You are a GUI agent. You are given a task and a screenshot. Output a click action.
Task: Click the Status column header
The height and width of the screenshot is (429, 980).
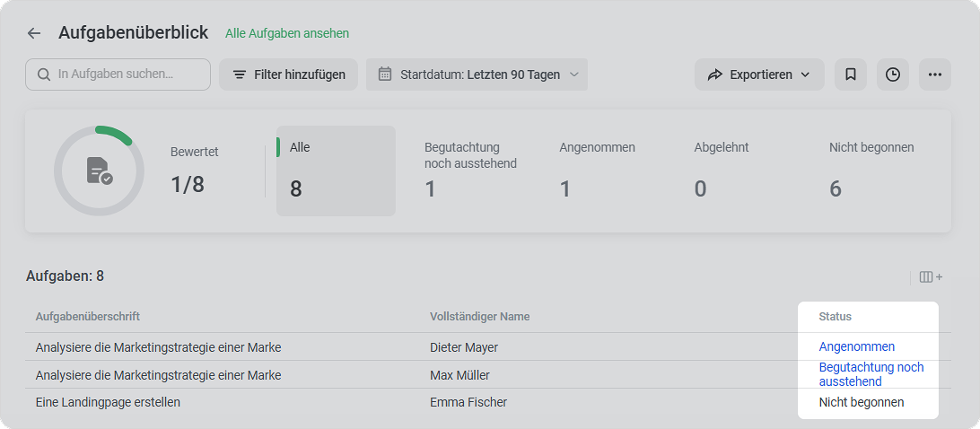click(835, 317)
